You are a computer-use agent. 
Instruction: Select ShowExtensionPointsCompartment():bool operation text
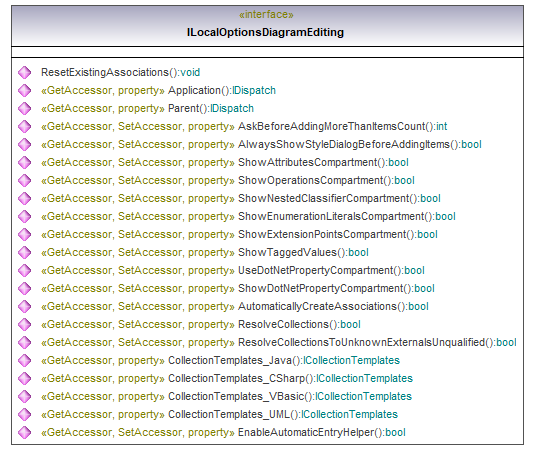[x=338, y=234]
